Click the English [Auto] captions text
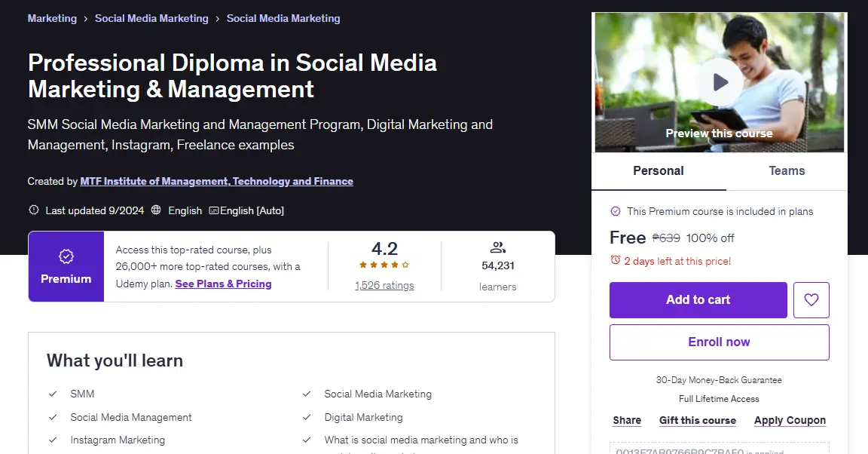This screenshot has width=868, height=454. [x=252, y=210]
